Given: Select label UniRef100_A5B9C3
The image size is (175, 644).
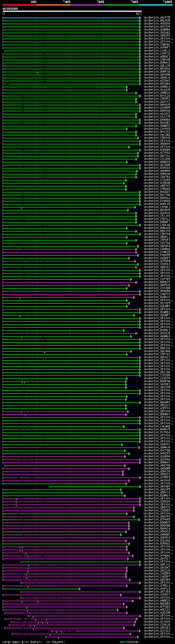Looking at the screenshot, I should pos(157,57).
